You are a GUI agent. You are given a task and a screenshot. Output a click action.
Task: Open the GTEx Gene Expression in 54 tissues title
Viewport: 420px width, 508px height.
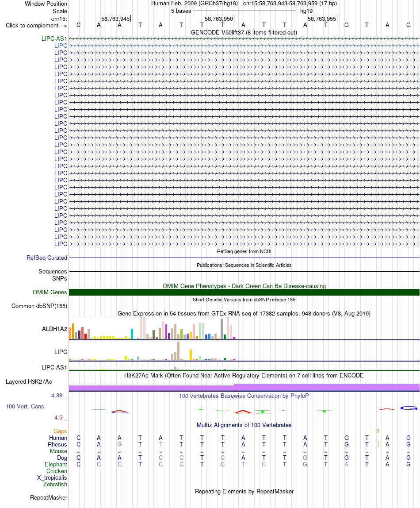(244, 314)
